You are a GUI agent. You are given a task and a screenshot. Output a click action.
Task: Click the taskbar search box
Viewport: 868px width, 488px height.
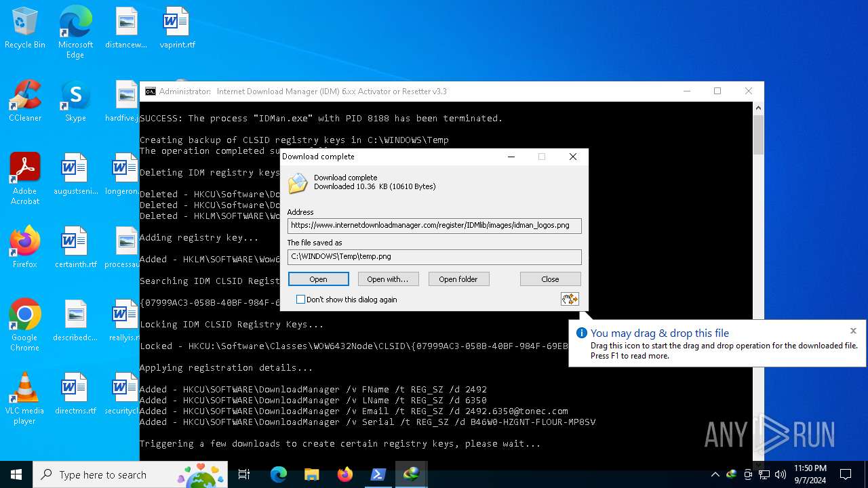(x=131, y=474)
